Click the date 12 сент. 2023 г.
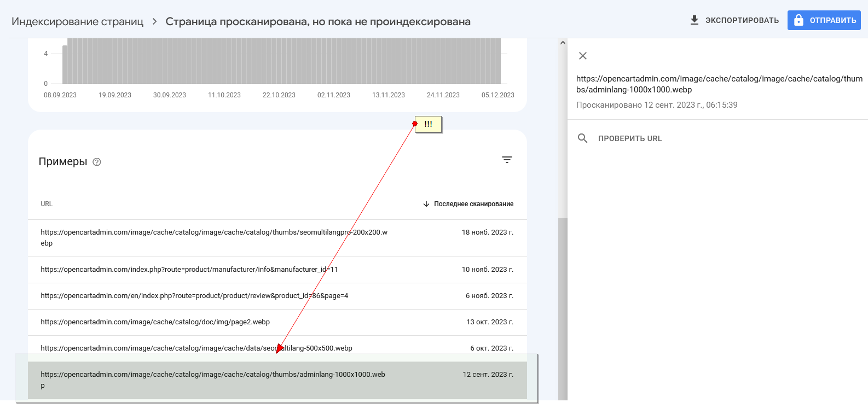The height and width of the screenshot is (408, 868). (x=488, y=375)
